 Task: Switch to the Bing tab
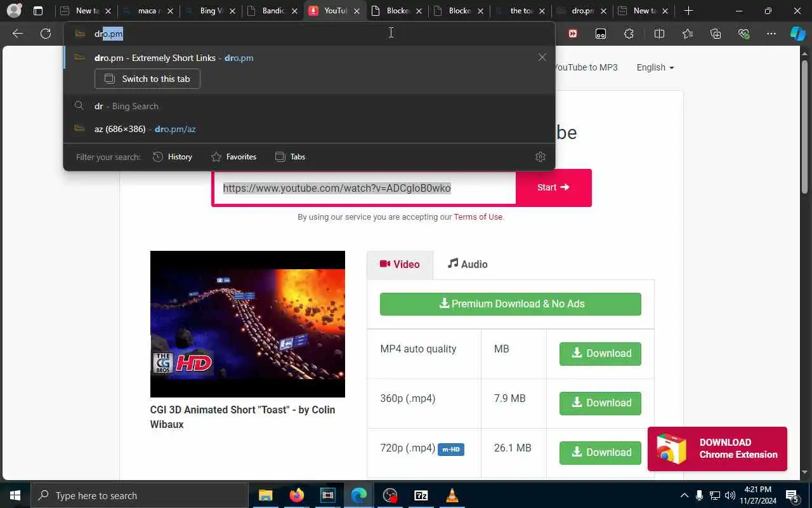tap(209, 11)
